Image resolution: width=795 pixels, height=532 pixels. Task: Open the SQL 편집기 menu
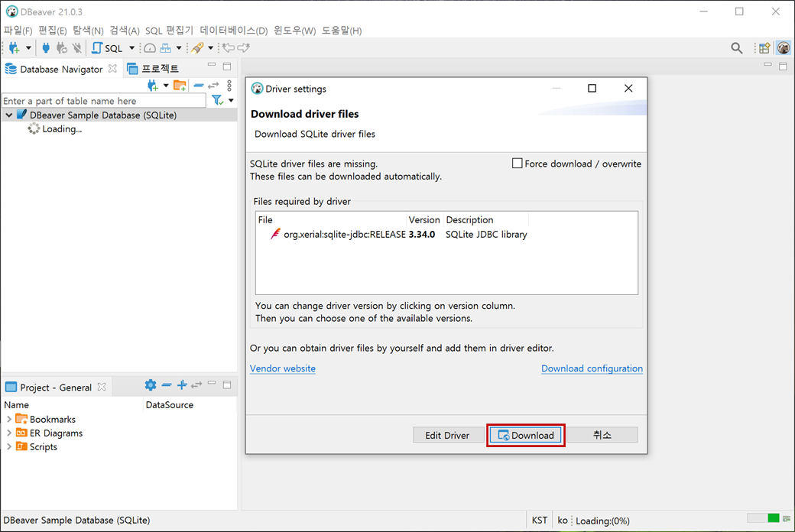click(x=170, y=31)
